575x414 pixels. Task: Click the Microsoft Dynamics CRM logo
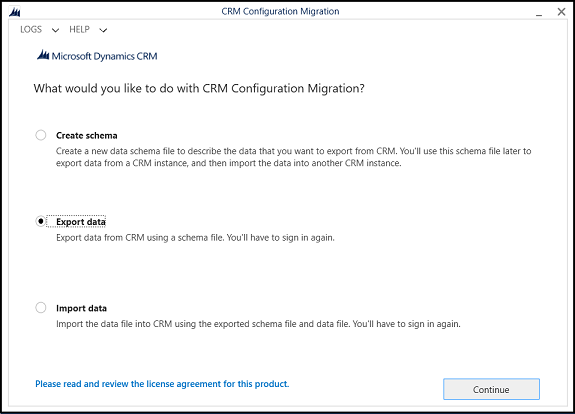coord(97,56)
